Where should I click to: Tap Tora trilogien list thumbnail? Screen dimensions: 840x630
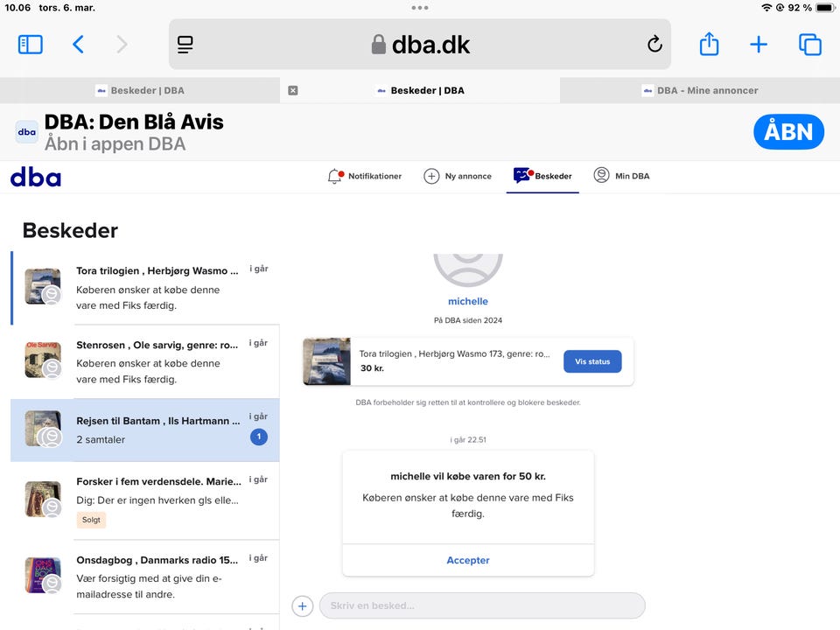point(43,287)
